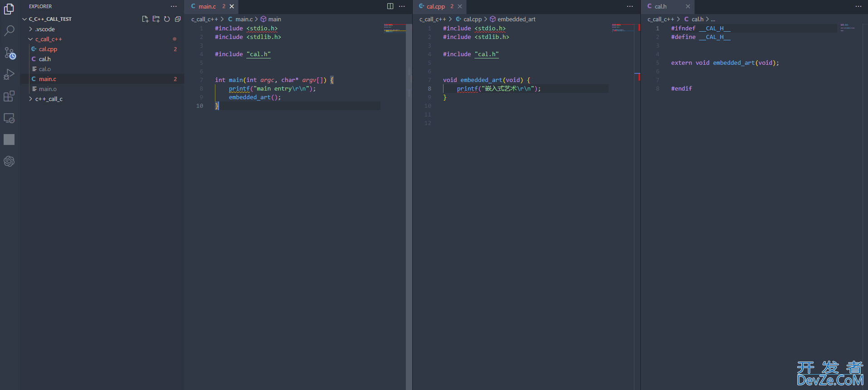Open the Explorer view in activity bar
The height and width of the screenshot is (390, 868).
(x=9, y=9)
